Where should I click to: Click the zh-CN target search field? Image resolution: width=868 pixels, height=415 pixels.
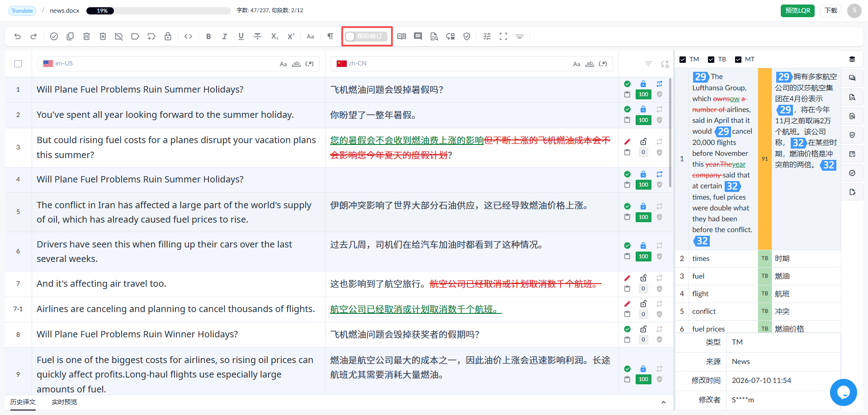point(472,64)
